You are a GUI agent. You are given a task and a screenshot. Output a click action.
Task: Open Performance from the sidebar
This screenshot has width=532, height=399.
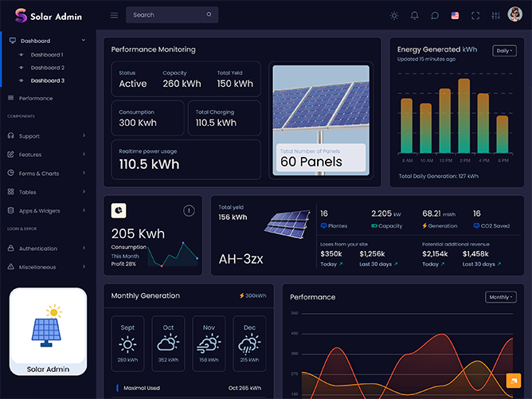36,98
